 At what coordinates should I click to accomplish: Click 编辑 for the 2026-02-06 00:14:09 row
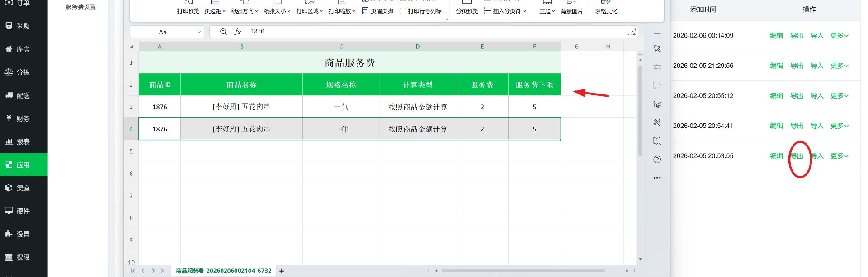pyautogui.click(x=776, y=36)
